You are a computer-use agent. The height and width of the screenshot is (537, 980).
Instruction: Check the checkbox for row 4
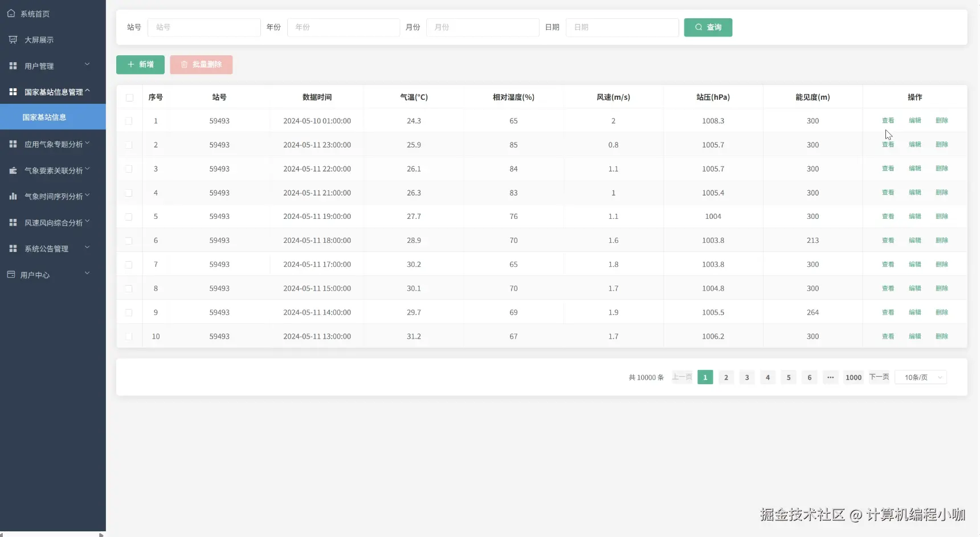click(x=129, y=193)
